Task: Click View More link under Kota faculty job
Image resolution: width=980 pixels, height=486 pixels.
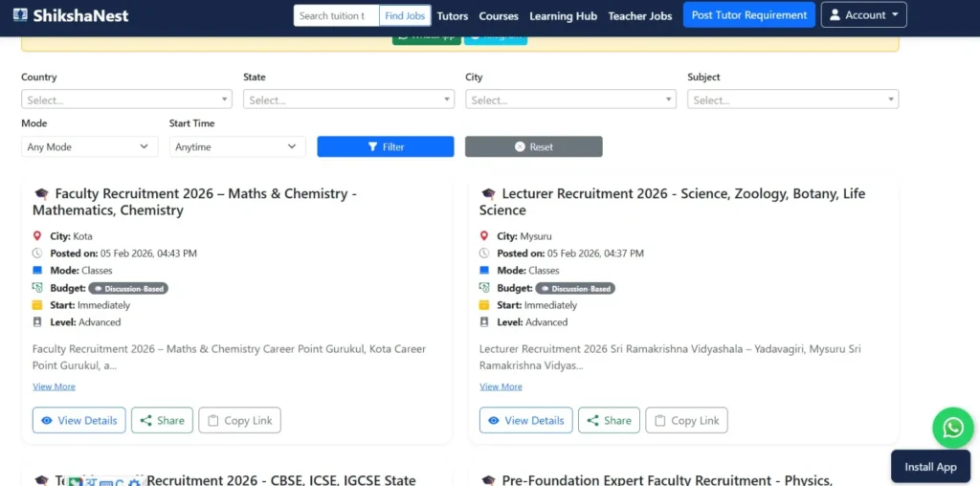Action: pyautogui.click(x=54, y=387)
